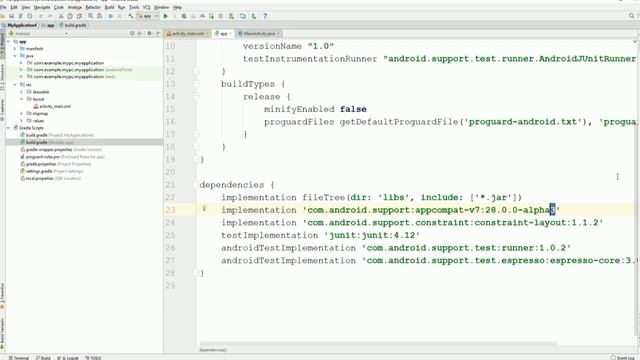640x360 pixels.
Task: Open the Navigate menu
Action: click(42, 7)
